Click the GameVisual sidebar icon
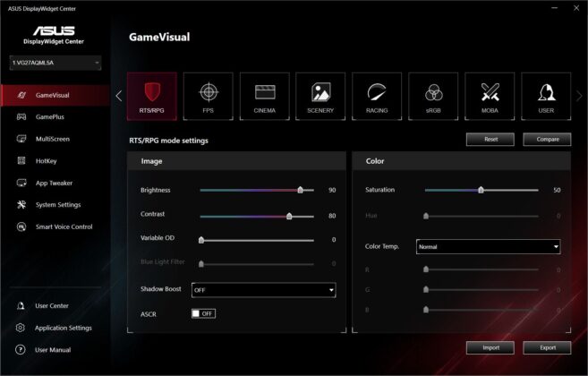 pyautogui.click(x=21, y=95)
